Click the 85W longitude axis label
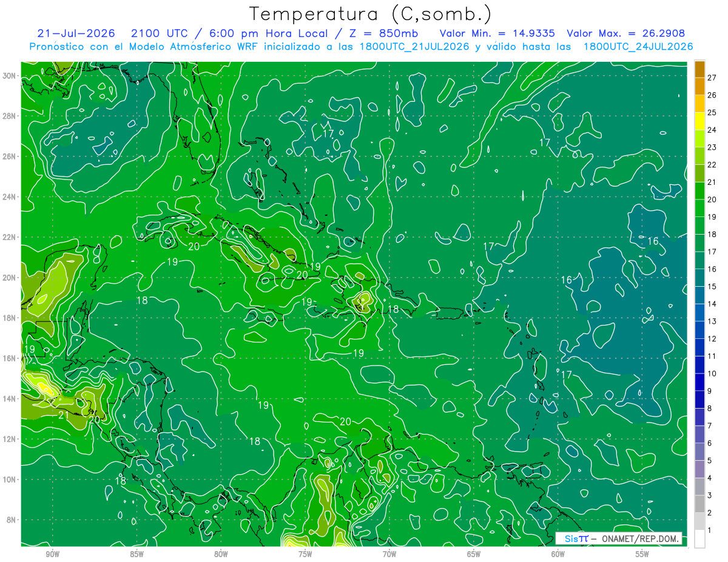Image resolution: width=728 pixels, height=562 pixels. pos(136,555)
